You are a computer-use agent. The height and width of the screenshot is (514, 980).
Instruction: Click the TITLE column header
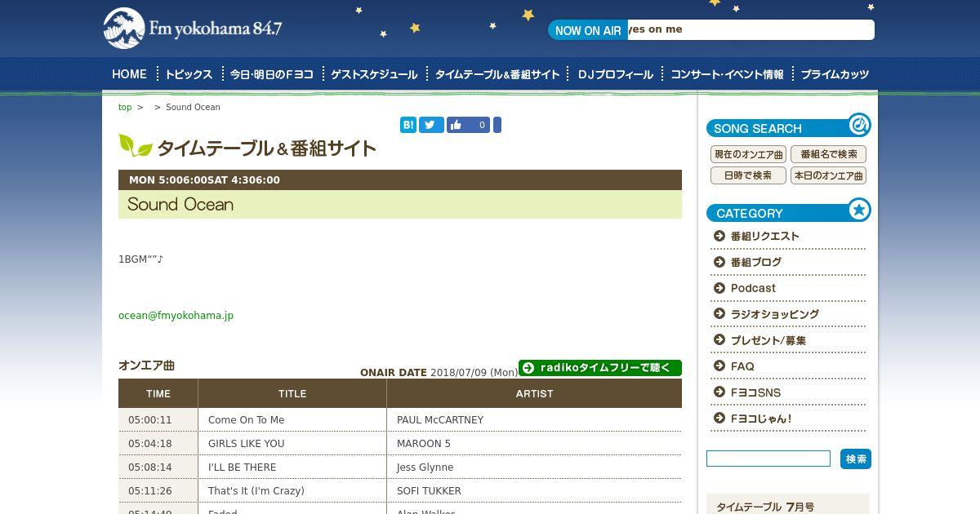pos(292,393)
